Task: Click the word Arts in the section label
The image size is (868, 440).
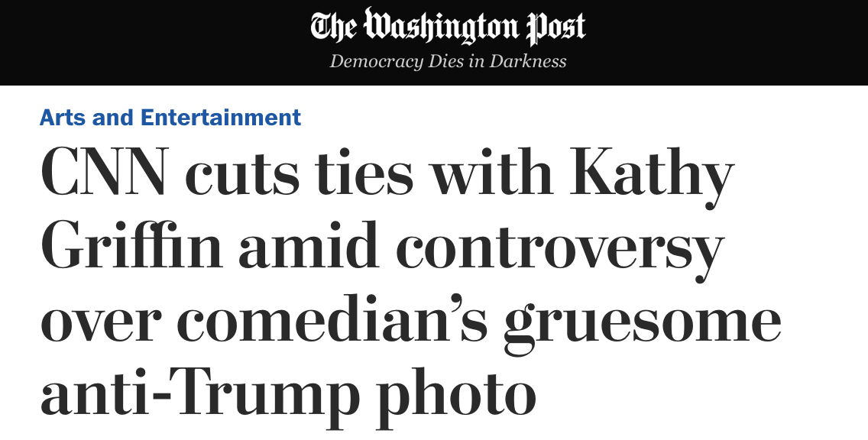Action: 62,118
